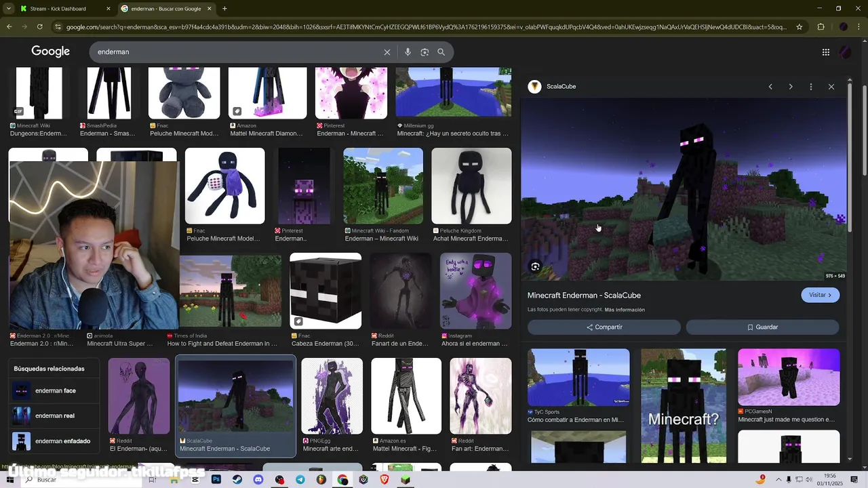Click into the Google search box
This screenshot has width=868, height=488.
click(x=237, y=52)
